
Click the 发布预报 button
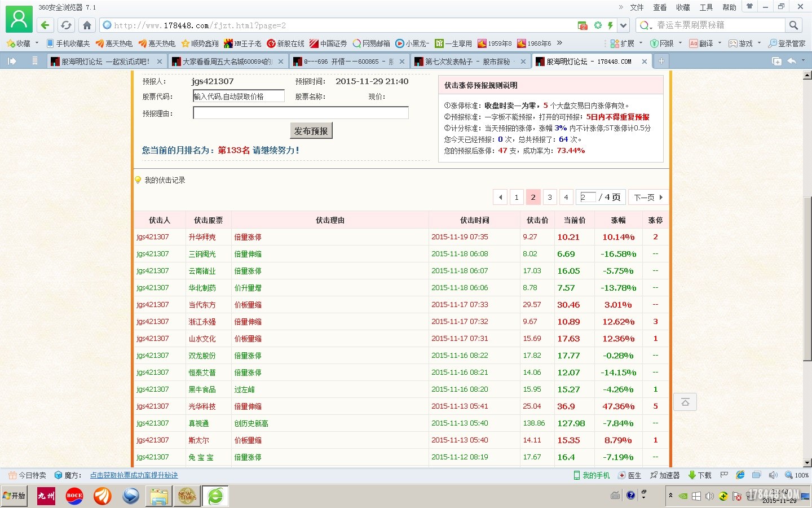[x=311, y=130]
